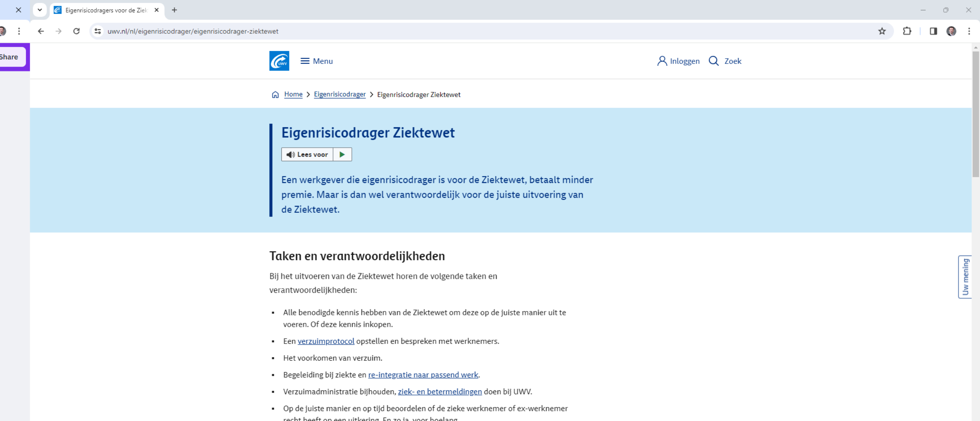Expand the tab search dropdown arrow
Image resolution: width=980 pixels, height=421 pixels.
coord(40,10)
